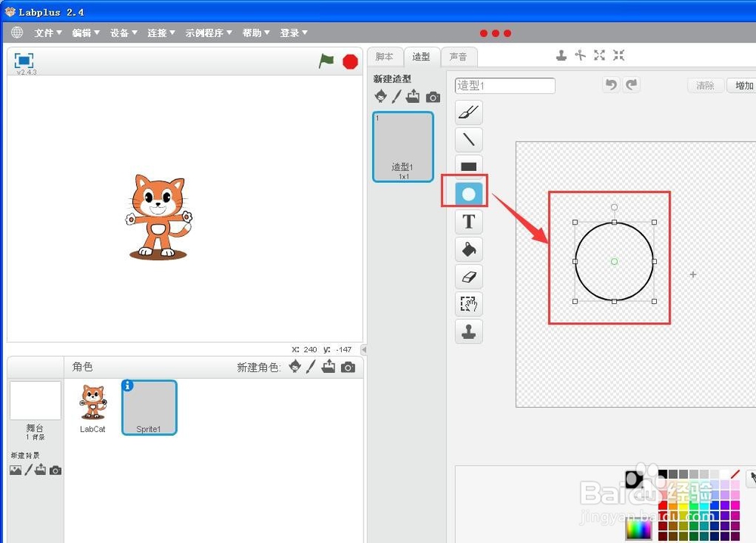Select the LabCat sprite

click(x=92, y=408)
